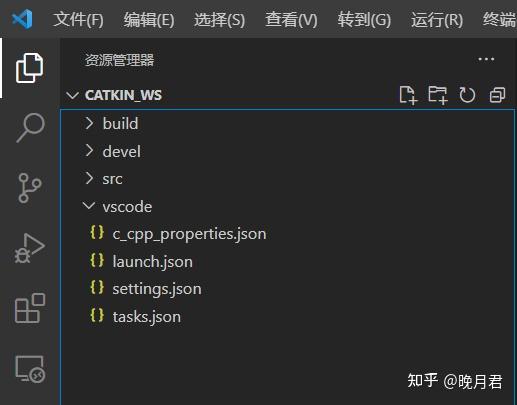The height and width of the screenshot is (405, 517).
Task: Click the New Folder icon
Action: [437, 95]
